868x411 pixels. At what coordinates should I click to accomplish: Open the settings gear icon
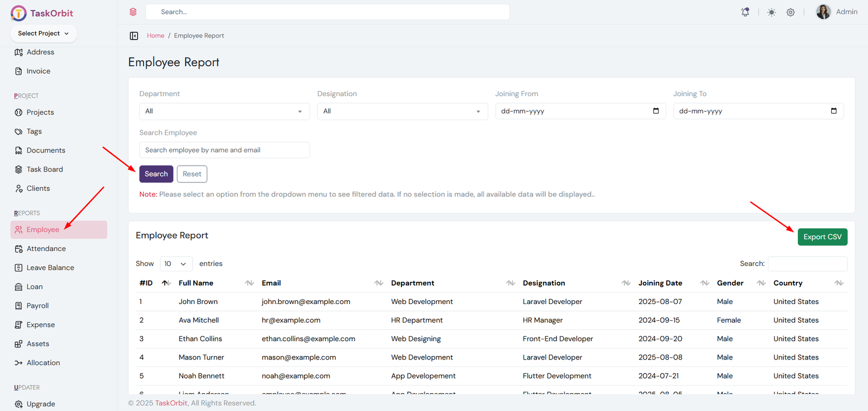tap(790, 12)
